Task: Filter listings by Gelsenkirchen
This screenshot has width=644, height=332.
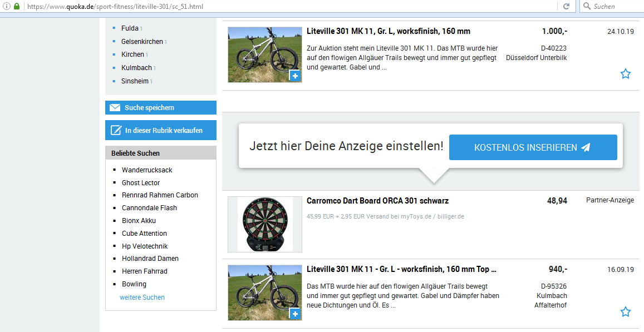Action: click(x=142, y=42)
